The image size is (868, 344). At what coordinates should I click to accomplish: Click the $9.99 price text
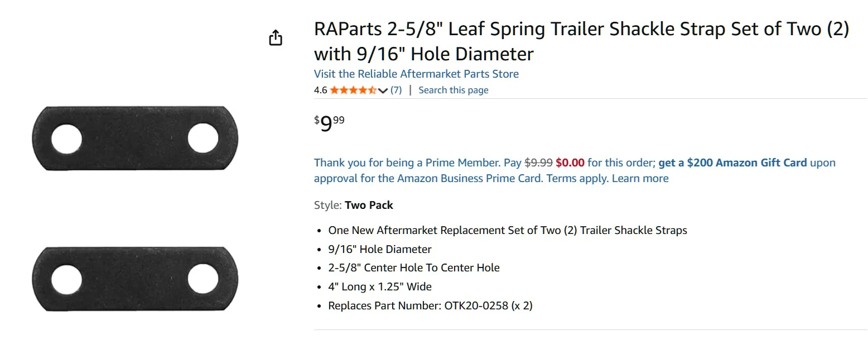tap(329, 122)
